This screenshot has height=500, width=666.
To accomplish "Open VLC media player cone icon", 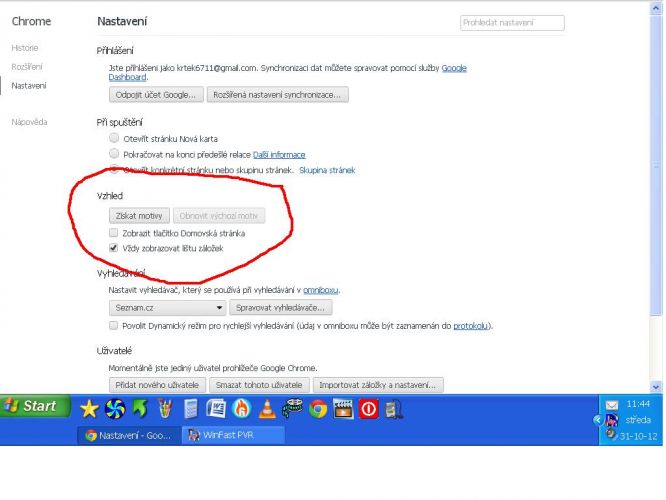I will coord(267,410).
